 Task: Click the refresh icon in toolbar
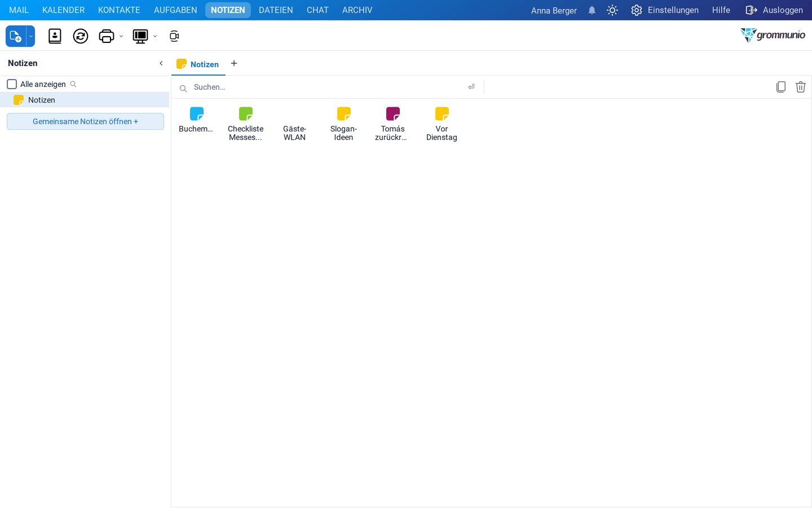tap(81, 36)
